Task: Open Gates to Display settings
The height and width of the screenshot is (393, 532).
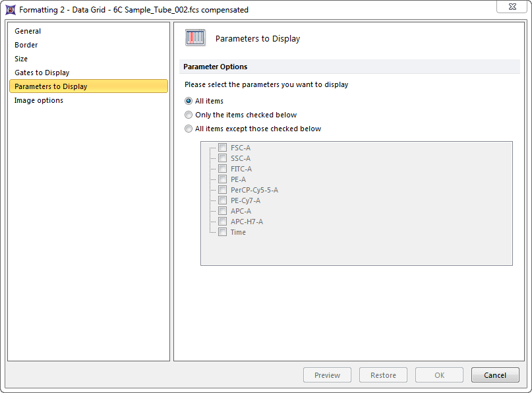Action: tap(42, 73)
